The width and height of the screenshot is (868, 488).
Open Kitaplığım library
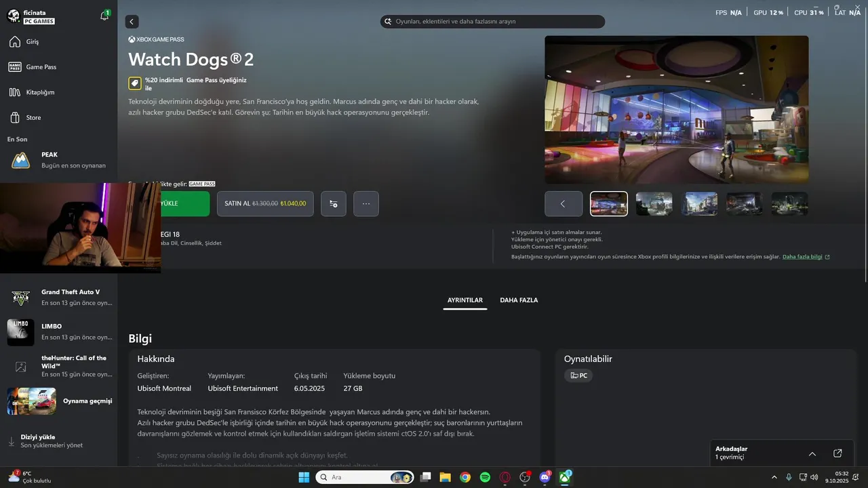point(58,92)
